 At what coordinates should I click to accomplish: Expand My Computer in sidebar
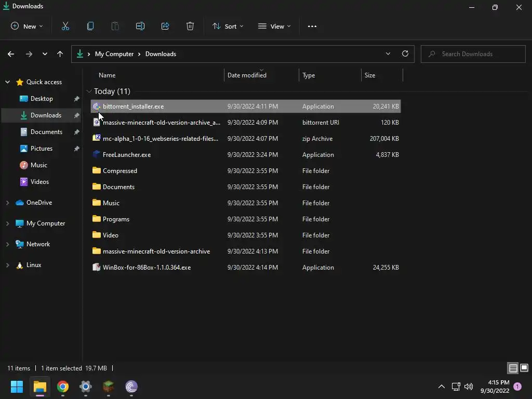coord(7,223)
